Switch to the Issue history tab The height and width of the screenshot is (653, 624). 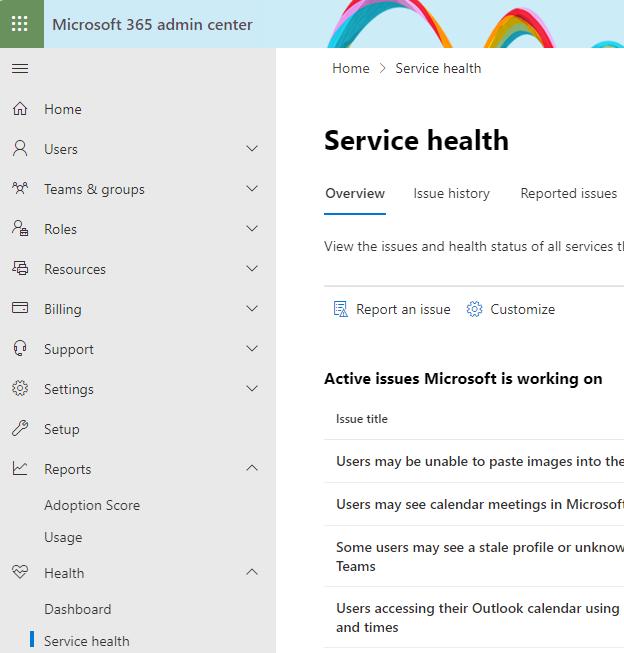pos(452,194)
